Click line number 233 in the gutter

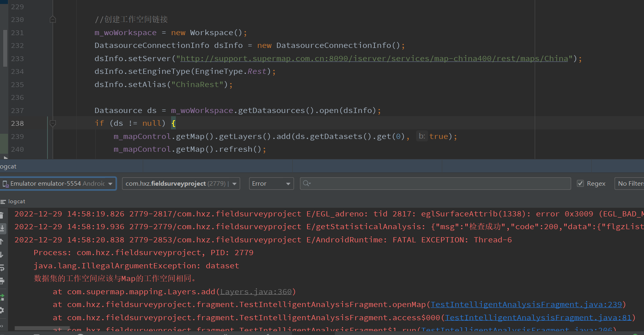(18, 58)
